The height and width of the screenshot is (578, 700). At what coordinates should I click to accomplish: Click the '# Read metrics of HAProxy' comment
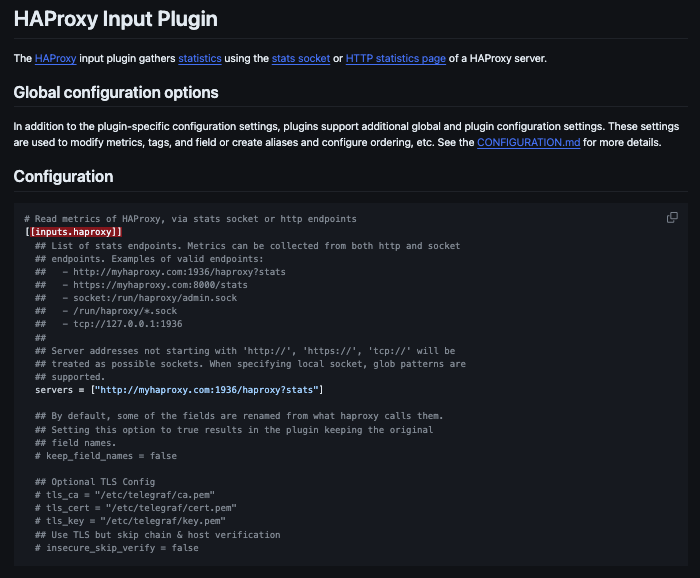(191, 219)
